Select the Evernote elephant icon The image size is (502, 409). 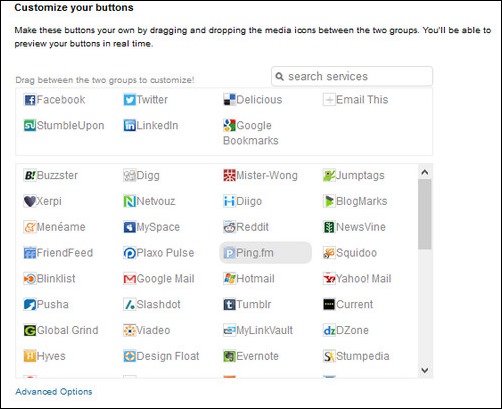tap(229, 356)
